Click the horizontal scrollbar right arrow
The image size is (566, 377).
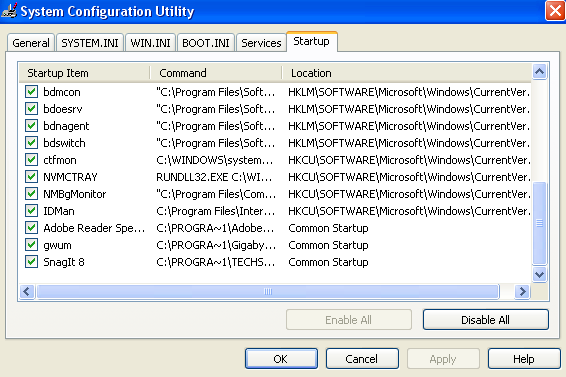tap(522, 291)
